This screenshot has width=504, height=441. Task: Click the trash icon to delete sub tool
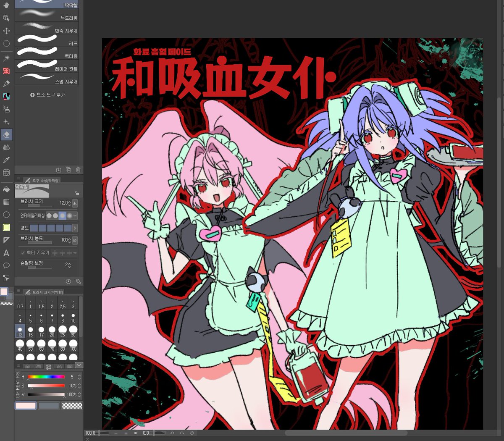[78, 169]
